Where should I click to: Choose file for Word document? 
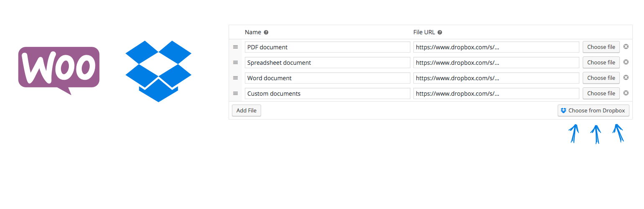point(601,78)
